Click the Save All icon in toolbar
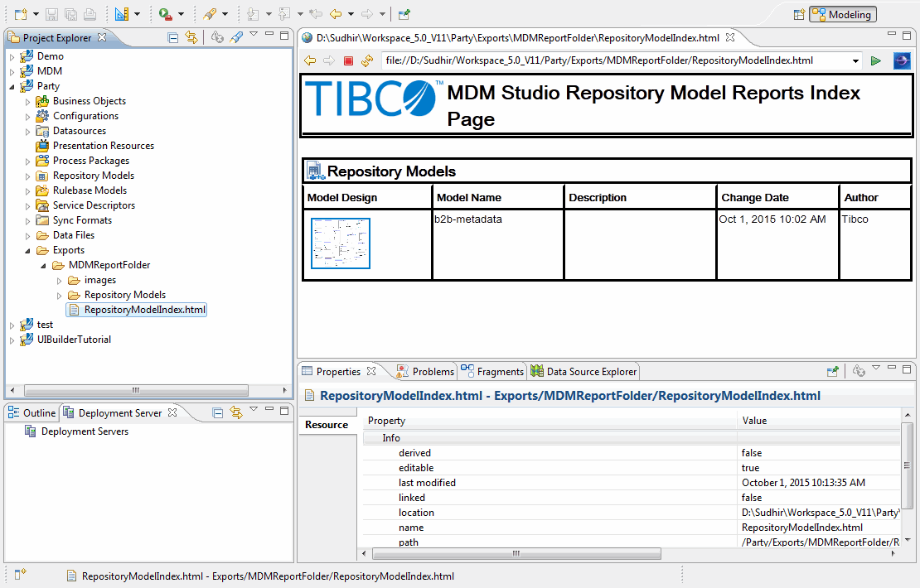 pos(70,14)
